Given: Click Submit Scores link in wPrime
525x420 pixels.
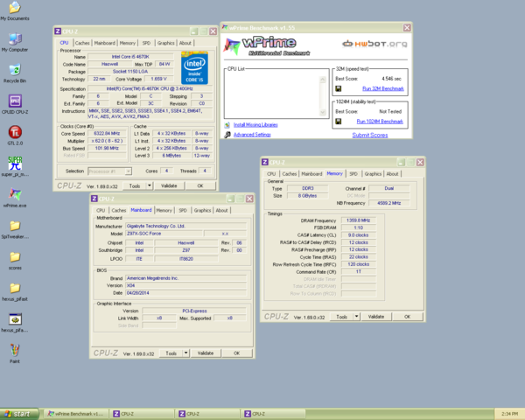Looking at the screenshot, I should pyautogui.click(x=370, y=135).
